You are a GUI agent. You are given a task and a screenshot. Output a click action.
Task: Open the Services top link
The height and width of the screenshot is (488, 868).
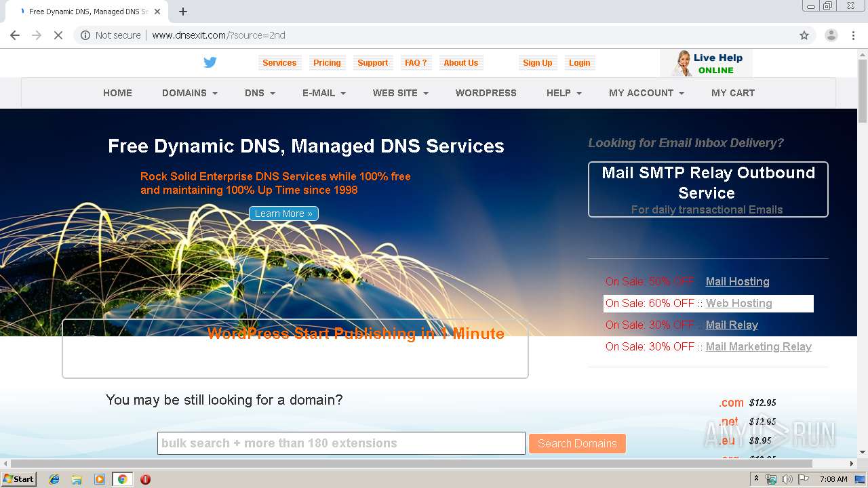(279, 63)
